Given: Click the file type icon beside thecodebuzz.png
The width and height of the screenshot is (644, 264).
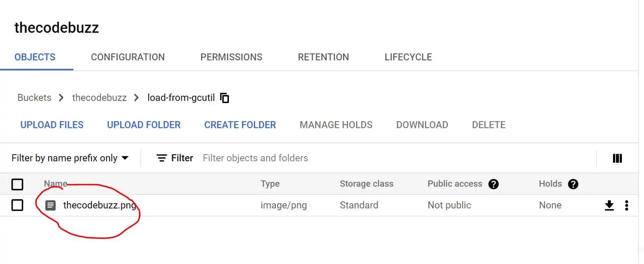Looking at the screenshot, I should click(x=51, y=205).
